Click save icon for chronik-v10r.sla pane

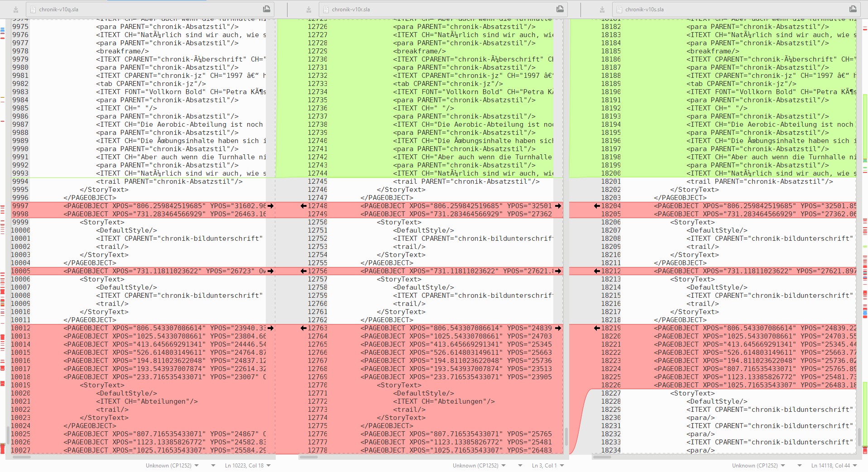click(308, 10)
